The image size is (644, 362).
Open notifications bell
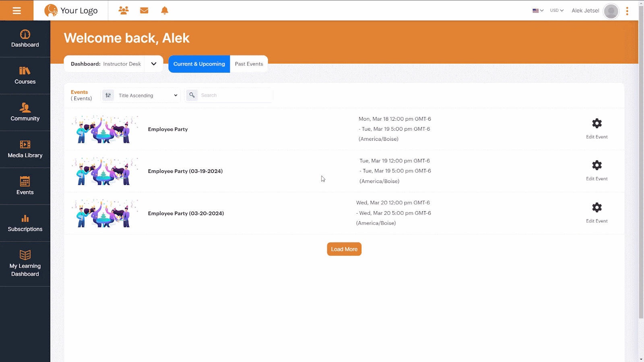(x=165, y=10)
